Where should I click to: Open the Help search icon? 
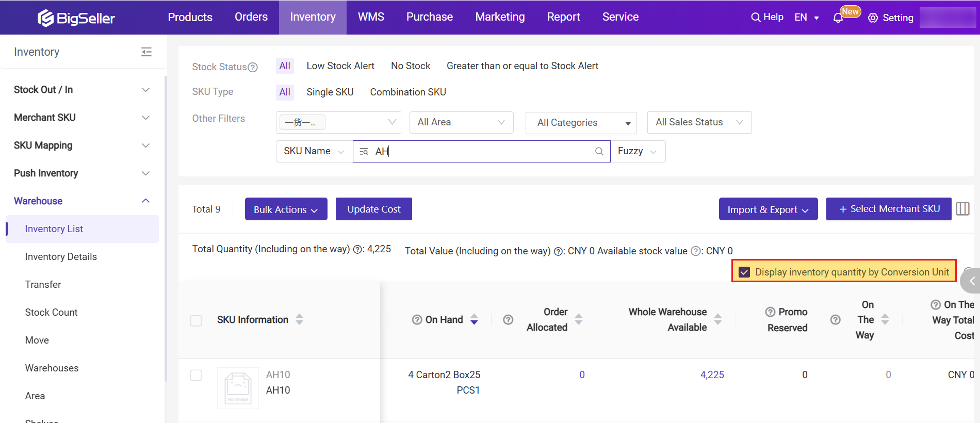(756, 17)
